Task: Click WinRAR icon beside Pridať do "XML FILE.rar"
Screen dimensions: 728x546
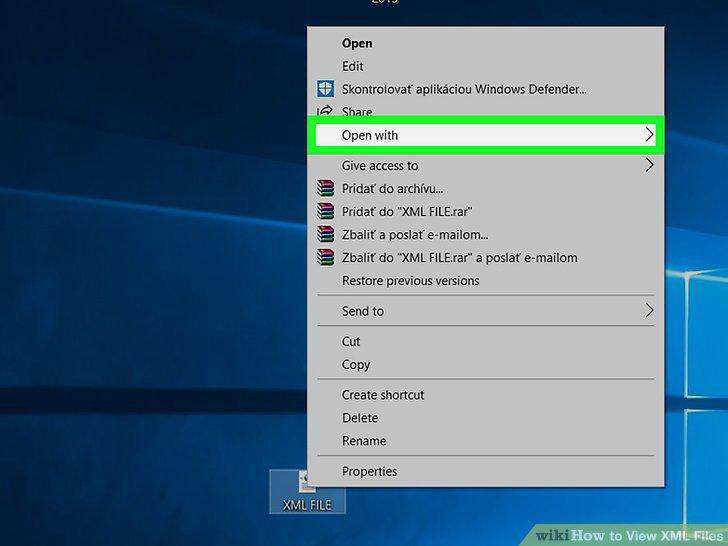Action: point(325,211)
